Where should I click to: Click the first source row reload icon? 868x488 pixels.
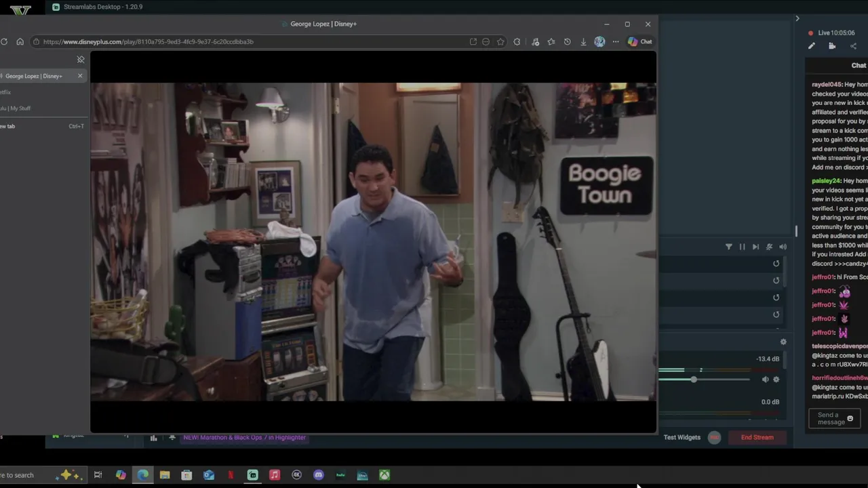[x=776, y=264]
